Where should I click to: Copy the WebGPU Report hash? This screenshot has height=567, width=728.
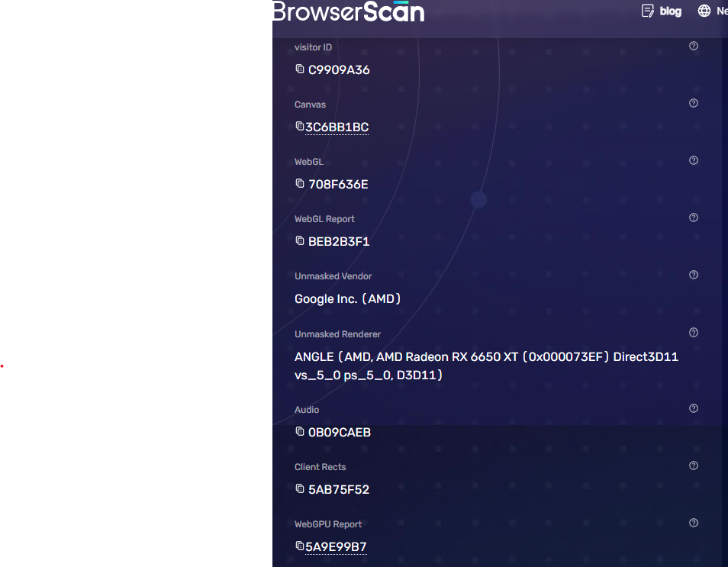pyautogui.click(x=300, y=546)
